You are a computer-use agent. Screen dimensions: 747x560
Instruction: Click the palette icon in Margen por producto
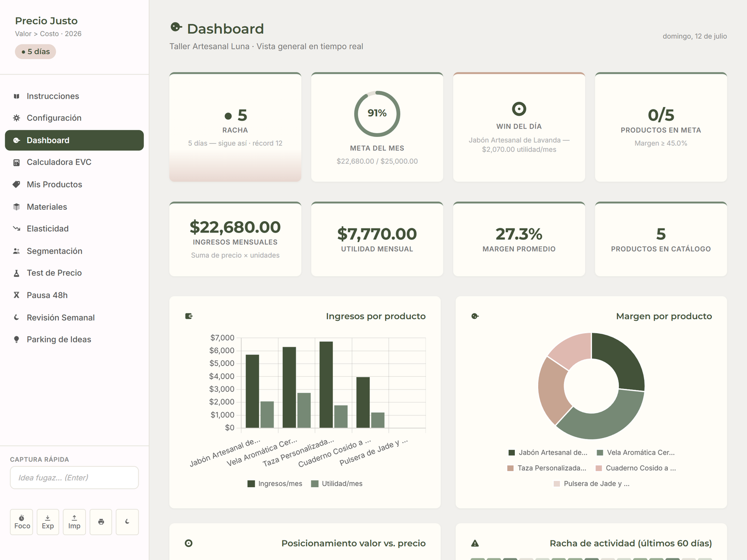click(x=475, y=316)
